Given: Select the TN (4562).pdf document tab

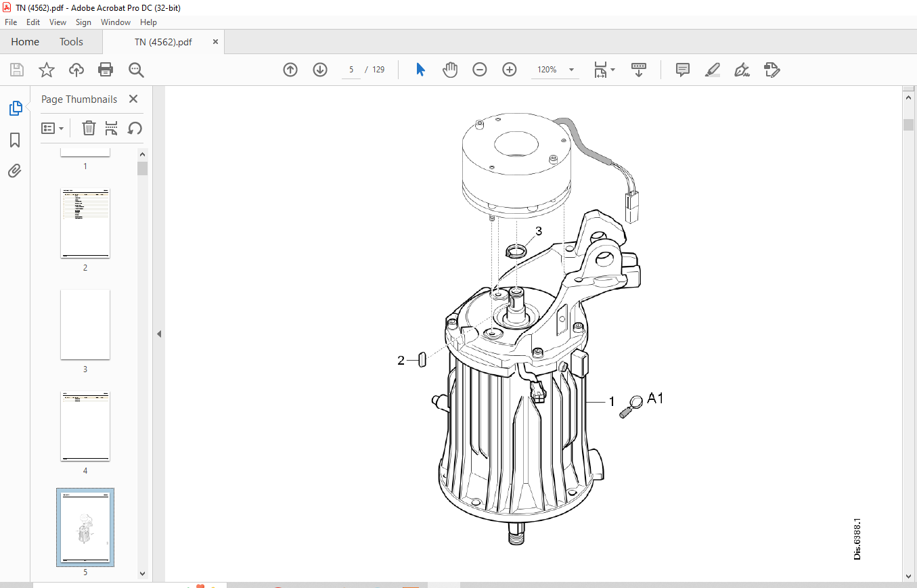Looking at the screenshot, I should coord(163,42).
